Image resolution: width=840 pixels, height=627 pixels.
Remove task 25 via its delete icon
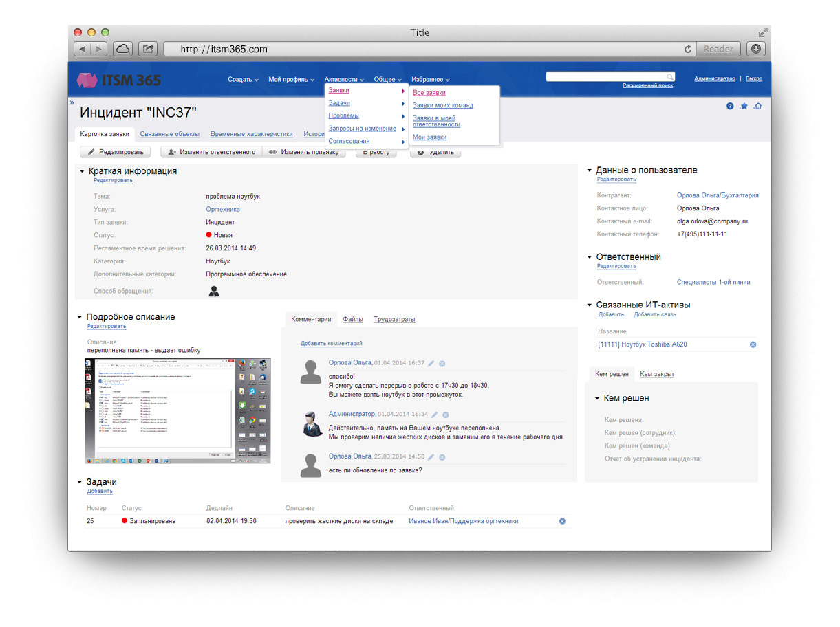coord(562,521)
